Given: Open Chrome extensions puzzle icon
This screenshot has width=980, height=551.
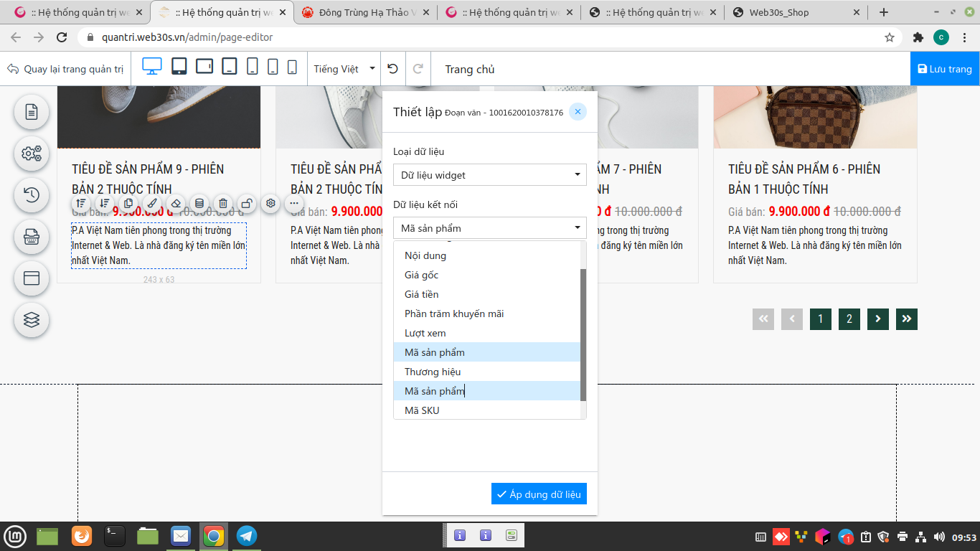Looking at the screenshot, I should pos(918,37).
